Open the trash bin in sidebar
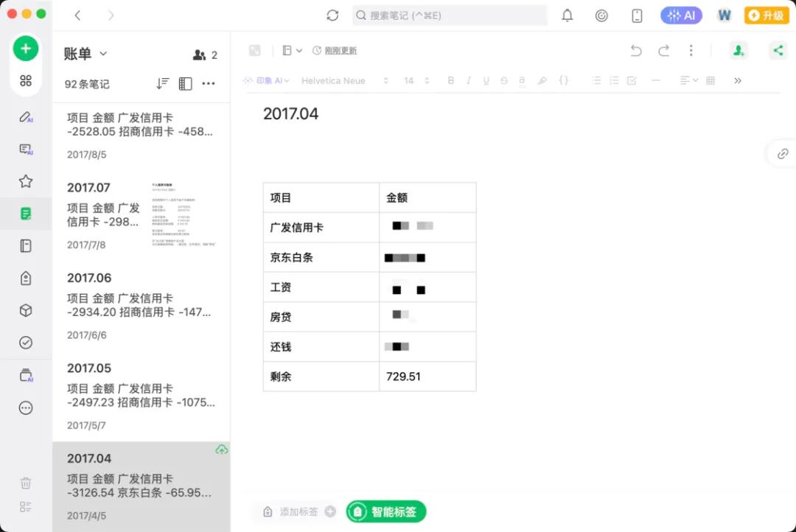The height and width of the screenshot is (532, 796). [26, 482]
